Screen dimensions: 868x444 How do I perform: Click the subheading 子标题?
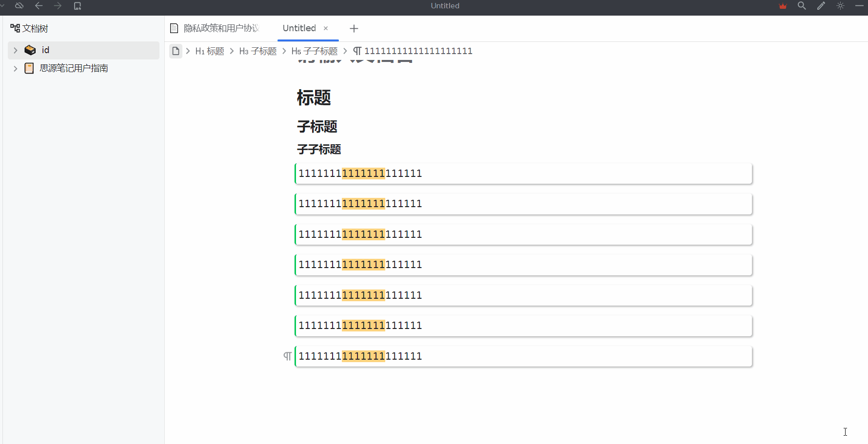pyautogui.click(x=317, y=127)
